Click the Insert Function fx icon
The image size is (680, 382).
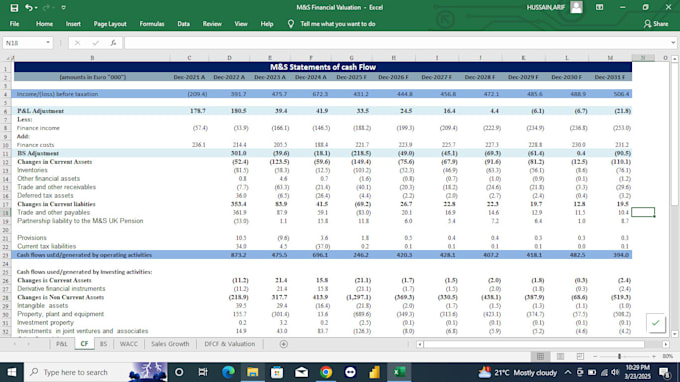[113, 43]
